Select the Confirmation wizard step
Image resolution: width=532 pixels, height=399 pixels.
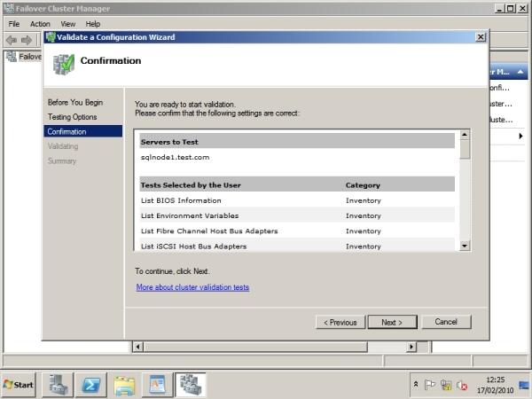tap(83, 131)
